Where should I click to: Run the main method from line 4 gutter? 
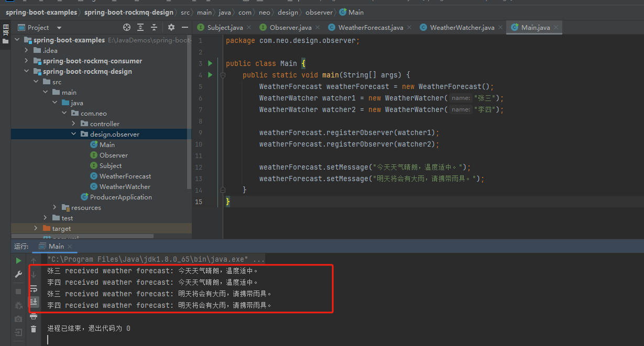tap(210, 75)
